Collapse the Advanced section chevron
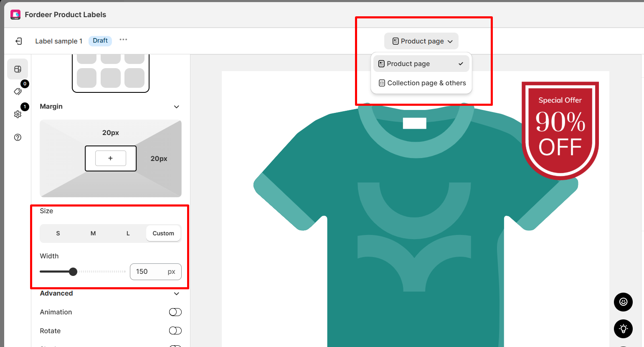 coord(177,293)
